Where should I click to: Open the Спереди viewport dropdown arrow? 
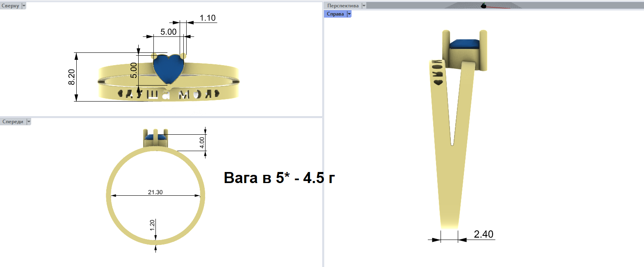coord(29,122)
